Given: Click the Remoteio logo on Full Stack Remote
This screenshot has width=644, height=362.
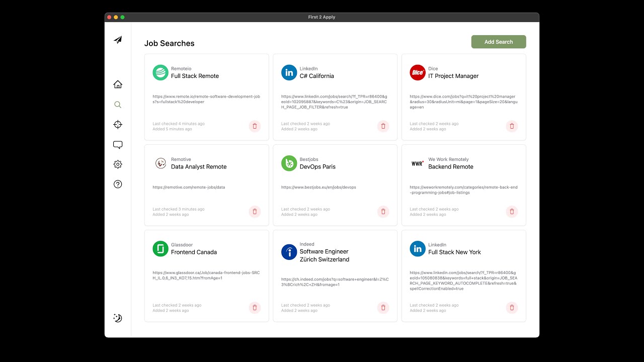Looking at the screenshot, I should (160, 72).
